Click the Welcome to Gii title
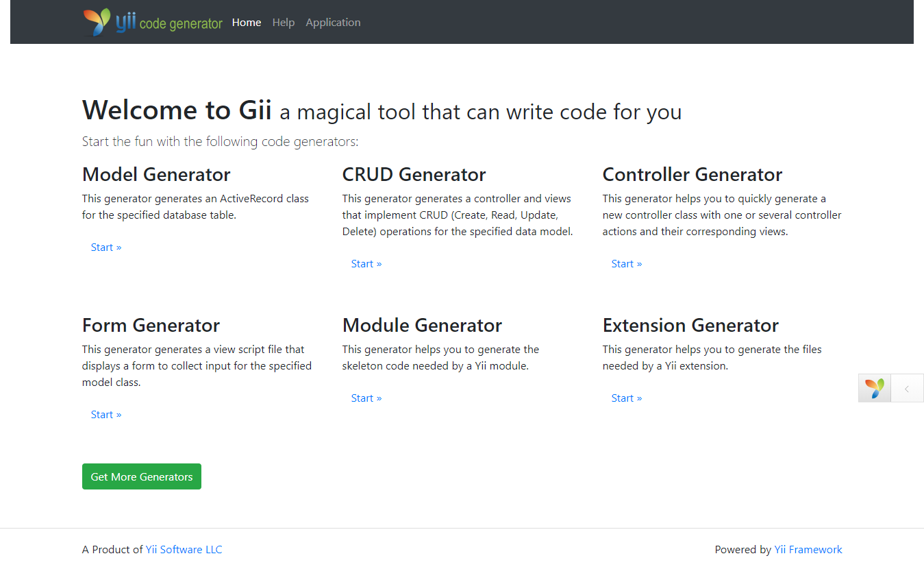 pyautogui.click(x=177, y=110)
